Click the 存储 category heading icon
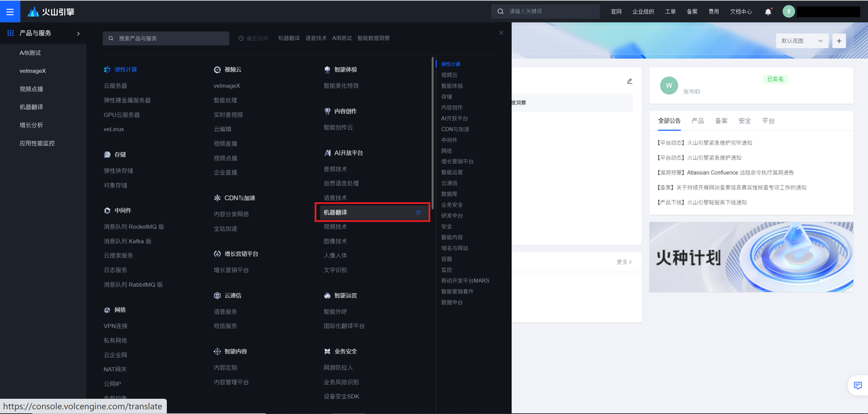This screenshot has width=868, height=414. coord(107,154)
